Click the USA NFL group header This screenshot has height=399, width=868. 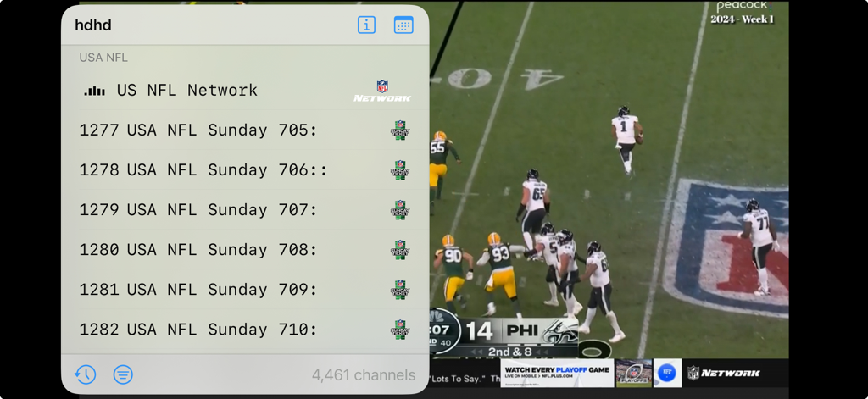point(103,58)
